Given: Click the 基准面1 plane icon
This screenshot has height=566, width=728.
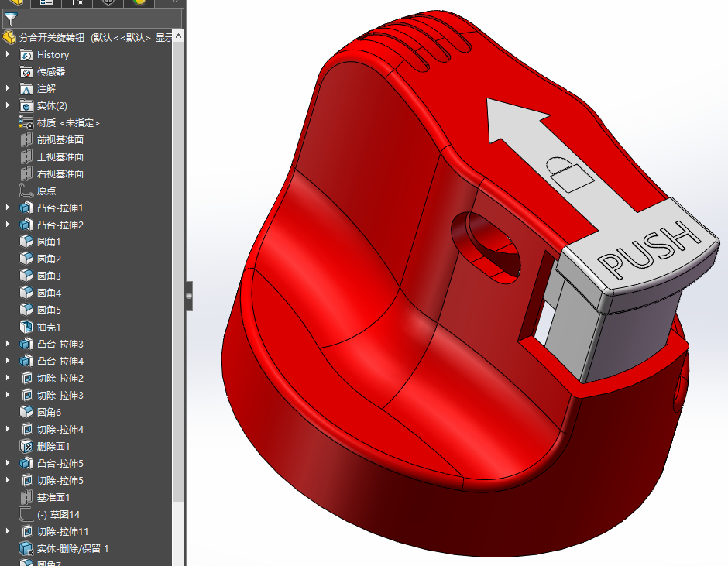Looking at the screenshot, I should (x=26, y=497).
